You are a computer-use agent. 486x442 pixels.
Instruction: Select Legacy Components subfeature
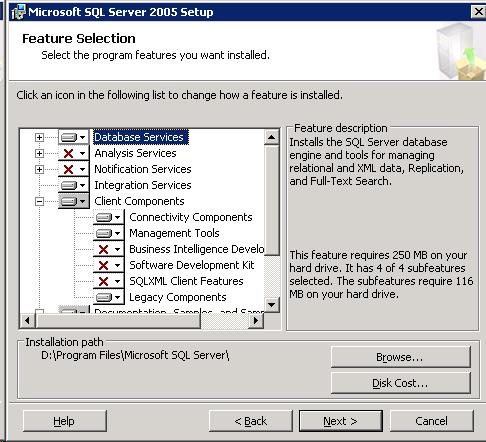coord(178,297)
